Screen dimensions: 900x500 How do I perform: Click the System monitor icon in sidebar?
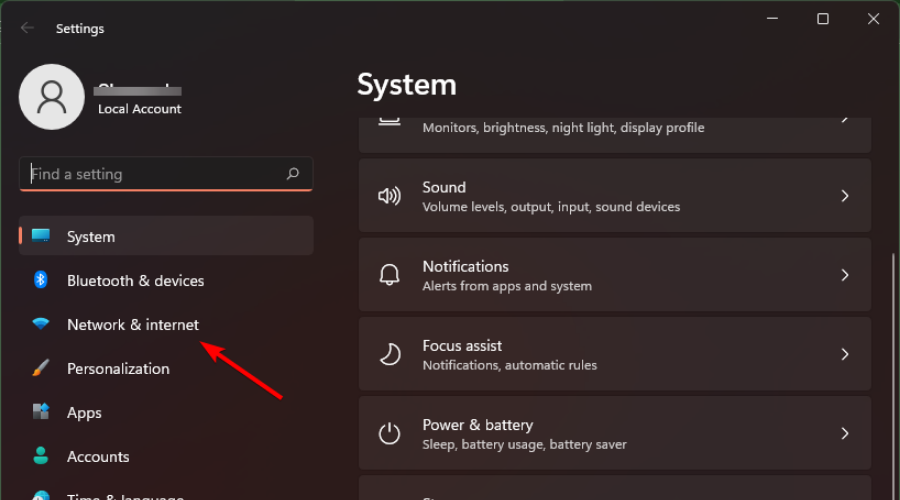point(41,236)
